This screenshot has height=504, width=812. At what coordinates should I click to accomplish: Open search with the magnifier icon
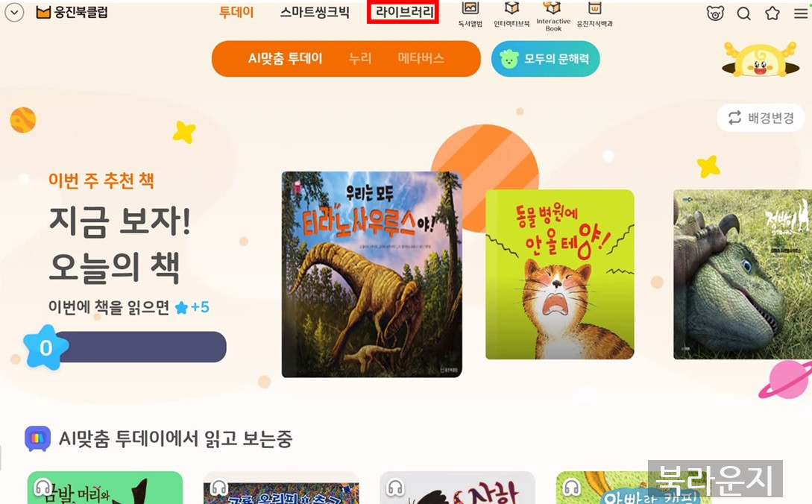click(743, 13)
